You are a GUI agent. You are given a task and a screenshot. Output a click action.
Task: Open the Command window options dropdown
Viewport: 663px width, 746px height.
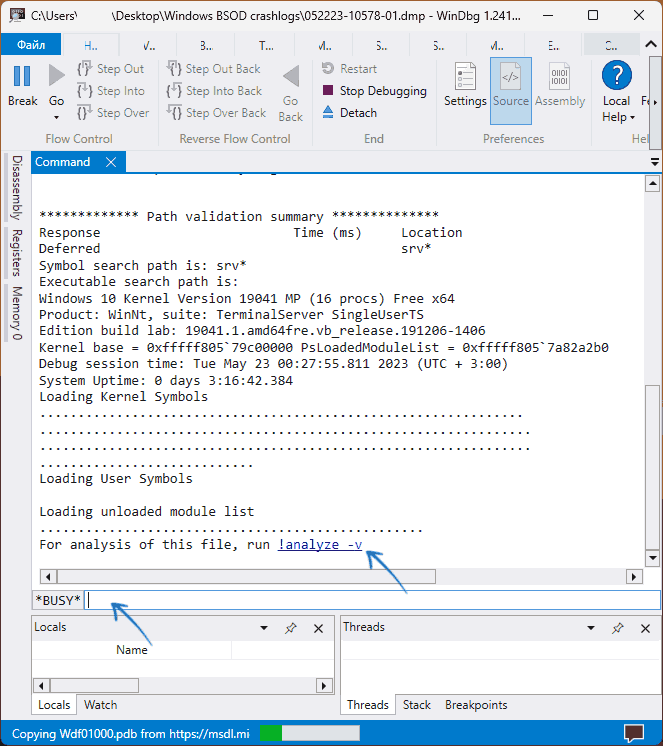[655, 162]
